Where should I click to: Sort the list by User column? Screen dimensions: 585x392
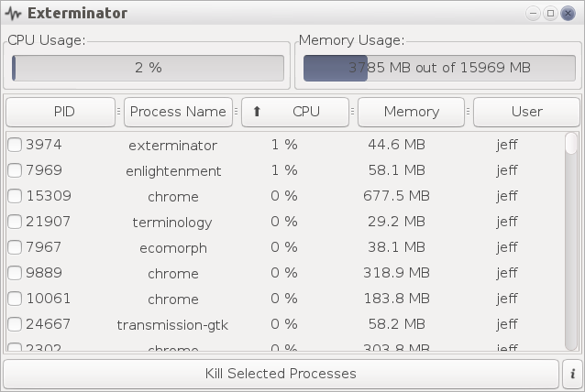(x=527, y=112)
